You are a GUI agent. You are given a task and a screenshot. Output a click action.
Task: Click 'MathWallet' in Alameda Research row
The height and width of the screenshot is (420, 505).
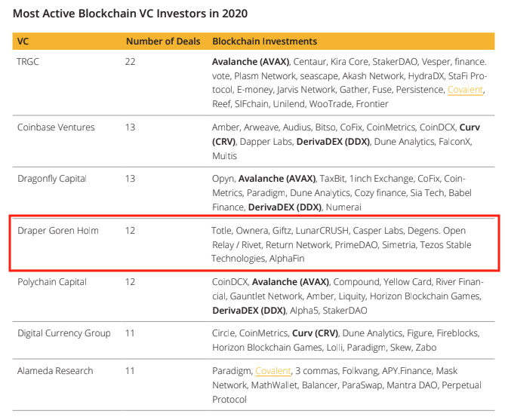click(274, 385)
